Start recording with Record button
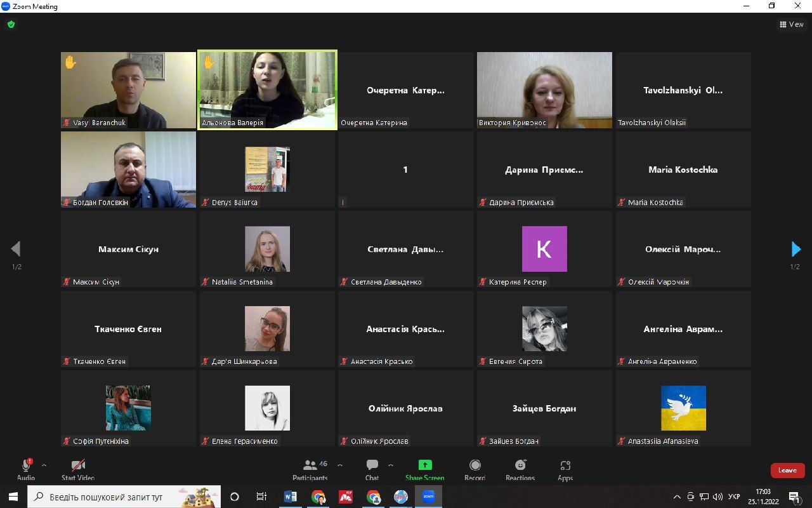The image size is (812, 508). pyautogui.click(x=475, y=469)
